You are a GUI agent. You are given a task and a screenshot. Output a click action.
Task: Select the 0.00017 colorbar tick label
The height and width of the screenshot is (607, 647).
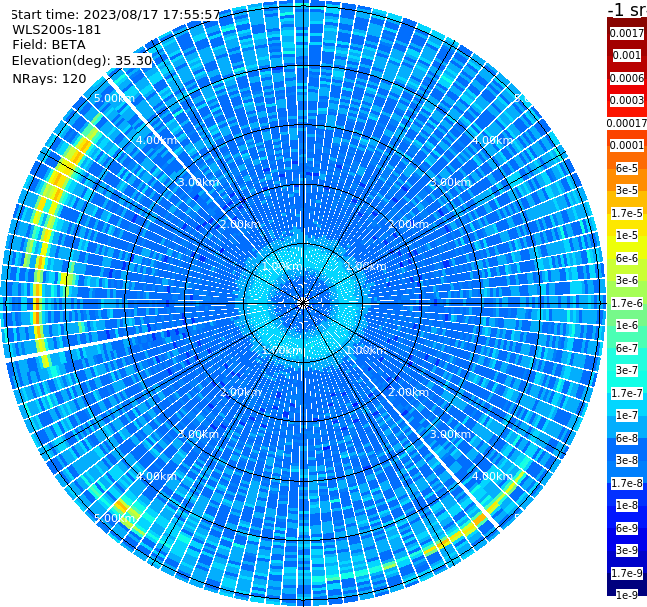click(627, 123)
